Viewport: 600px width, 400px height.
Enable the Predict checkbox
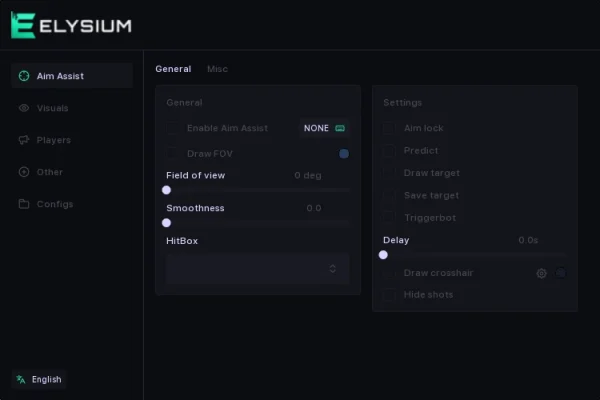click(x=389, y=150)
